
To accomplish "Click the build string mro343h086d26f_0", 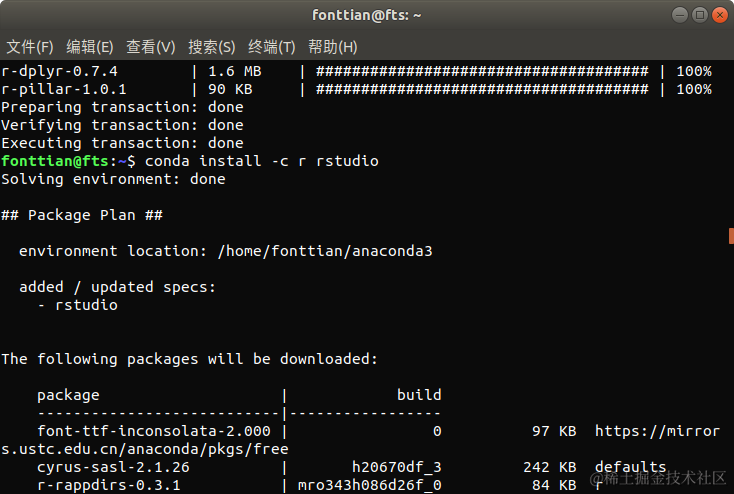I will (x=369, y=485).
